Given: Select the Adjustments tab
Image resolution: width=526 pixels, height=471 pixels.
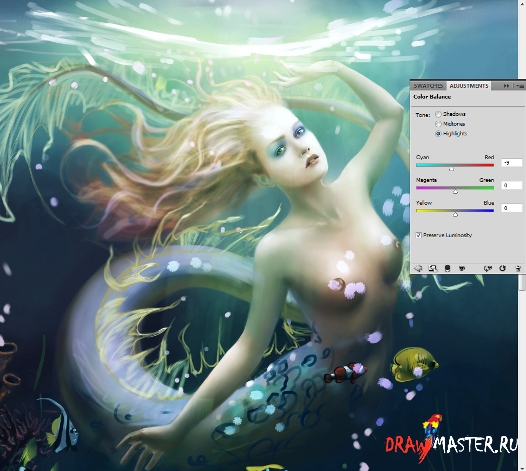Looking at the screenshot, I should point(469,86).
